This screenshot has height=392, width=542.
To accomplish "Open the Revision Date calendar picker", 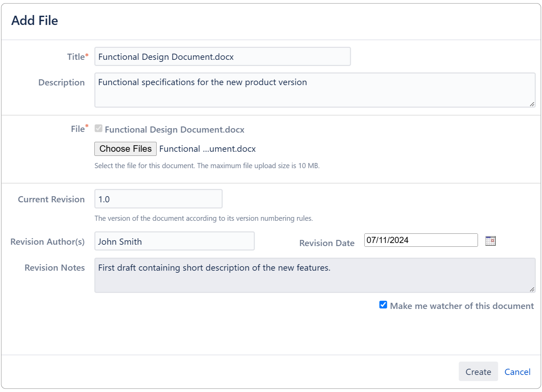I will point(490,241).
